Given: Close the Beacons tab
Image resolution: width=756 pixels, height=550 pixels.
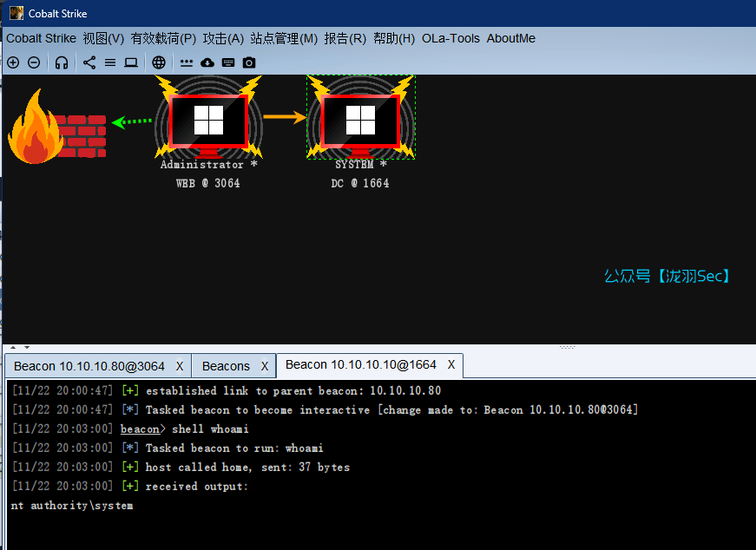Looking at the screenshot, I should click(x=264, y=366).
